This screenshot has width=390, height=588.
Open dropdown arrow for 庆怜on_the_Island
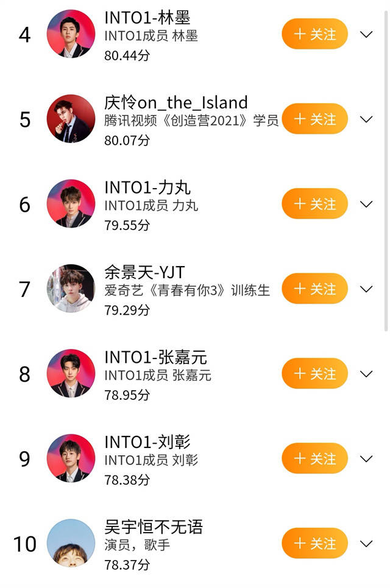[x=366, y=119]
